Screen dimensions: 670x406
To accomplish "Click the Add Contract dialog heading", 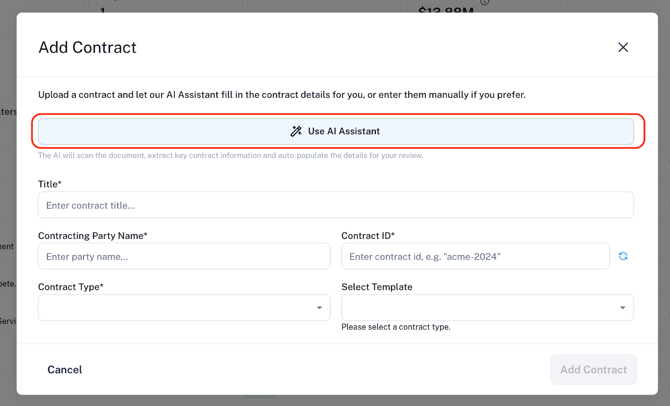I will (88, 47).
